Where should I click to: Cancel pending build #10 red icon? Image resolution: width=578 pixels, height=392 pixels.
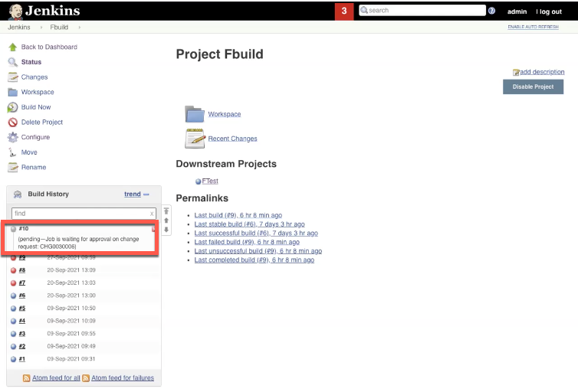[153, 229]
